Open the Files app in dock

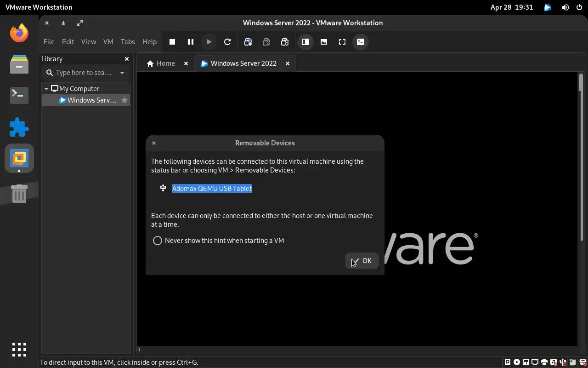point(19,64)
